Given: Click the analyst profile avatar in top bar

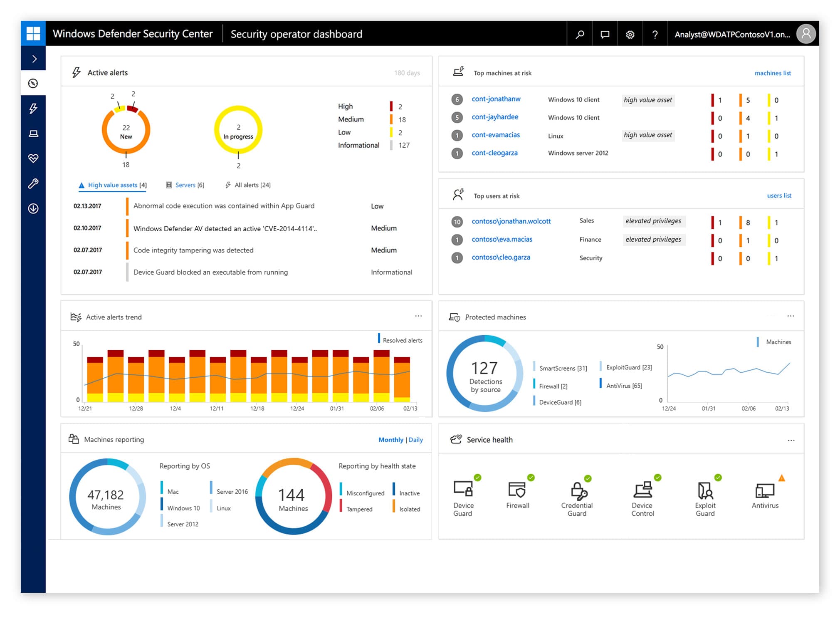Looking at the screenshot, I should pos(806,34).
